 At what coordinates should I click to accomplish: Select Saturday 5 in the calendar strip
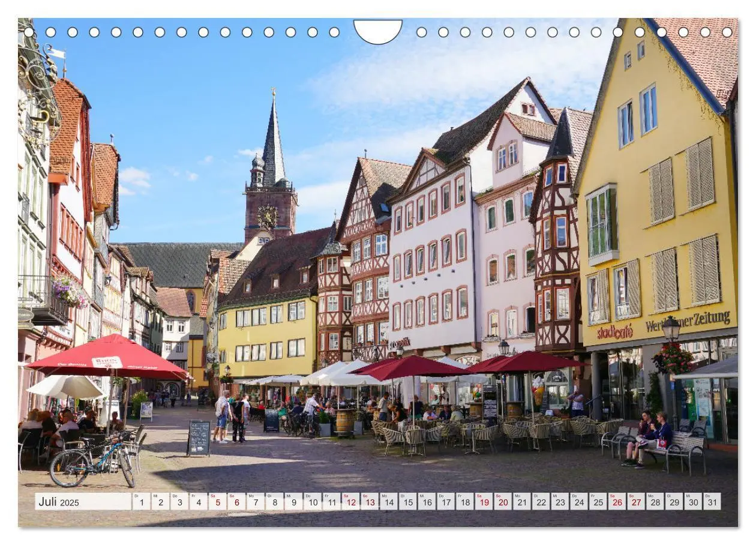[x=217, y=502]
